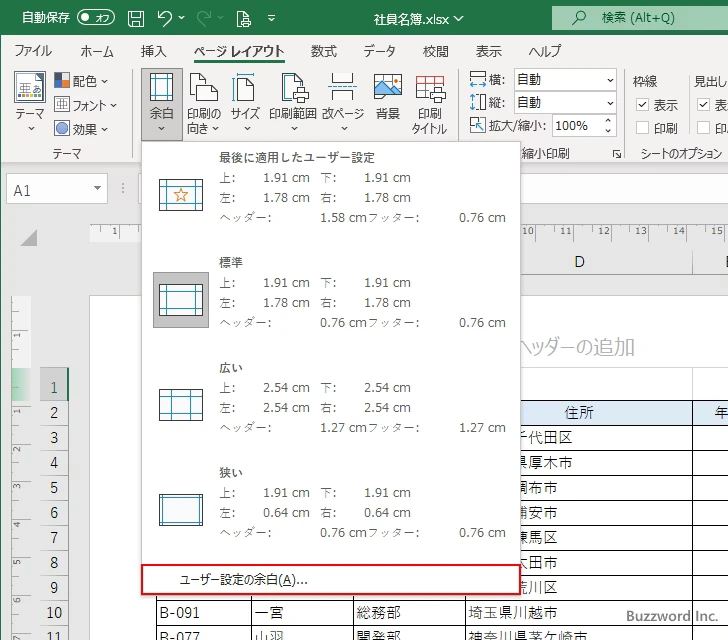Open the ファイル tab
The image size is (728, 640).
33,51
